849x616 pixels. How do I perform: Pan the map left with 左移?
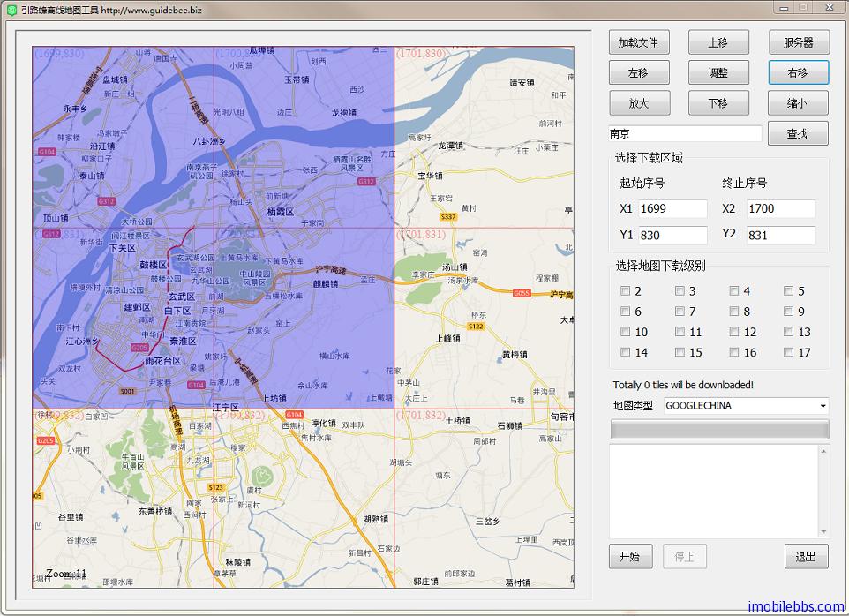pyautogui.click(x=639, y=73)
